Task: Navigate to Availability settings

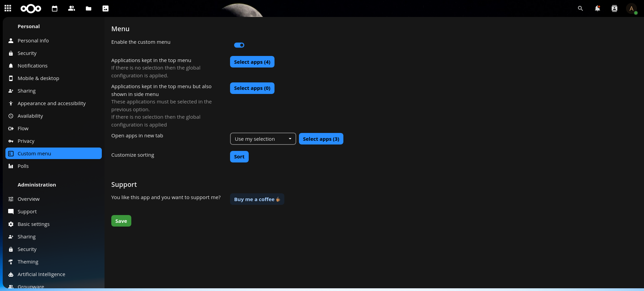Action: coord(54,116)
